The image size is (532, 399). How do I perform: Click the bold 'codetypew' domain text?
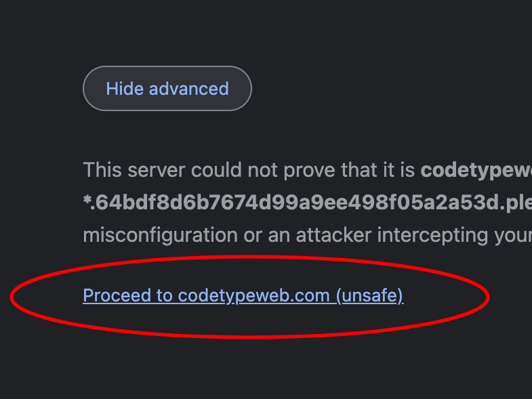click(x=476, y=170)
